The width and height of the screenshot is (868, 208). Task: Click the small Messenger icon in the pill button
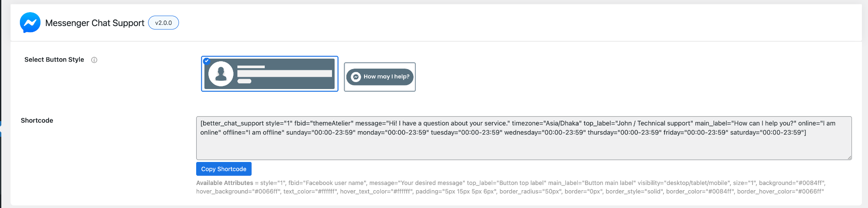tap(356, 77)
